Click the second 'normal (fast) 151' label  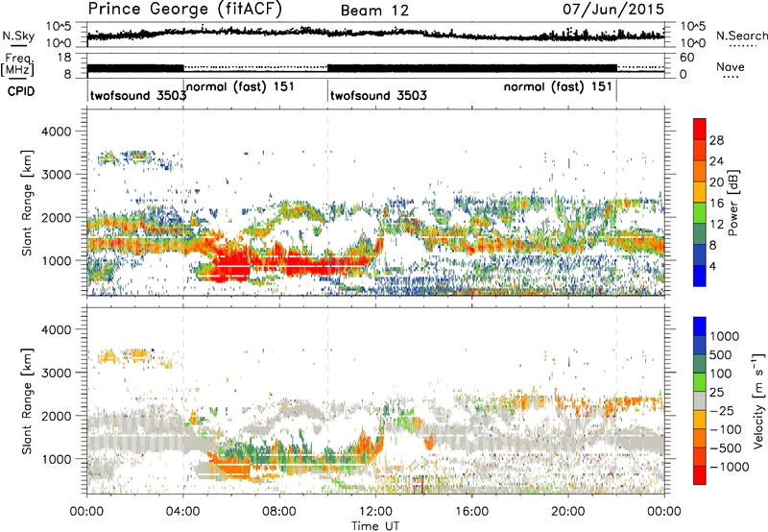[558, 87]
